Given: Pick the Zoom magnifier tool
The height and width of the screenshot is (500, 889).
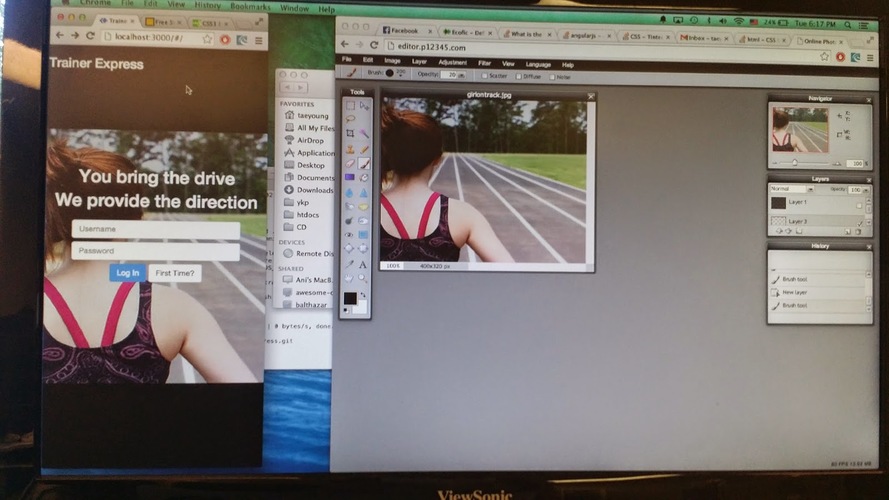Looking at the screenshot, I should (x=364, y=278).
